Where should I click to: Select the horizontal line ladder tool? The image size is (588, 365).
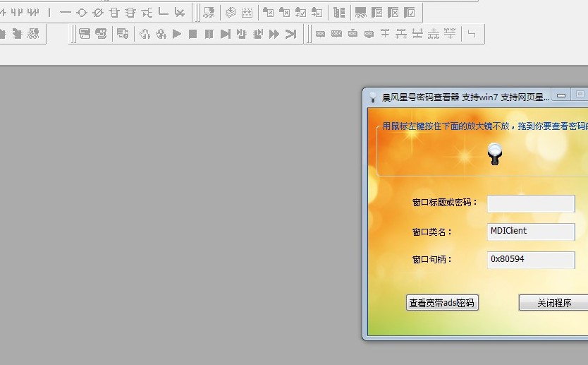[66, 12]
